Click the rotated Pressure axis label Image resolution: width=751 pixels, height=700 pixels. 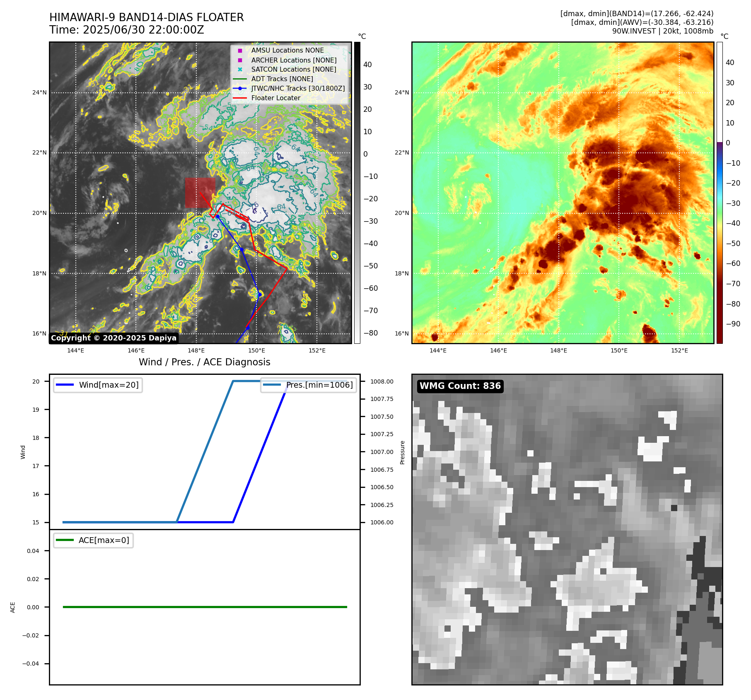coord(402,452)
